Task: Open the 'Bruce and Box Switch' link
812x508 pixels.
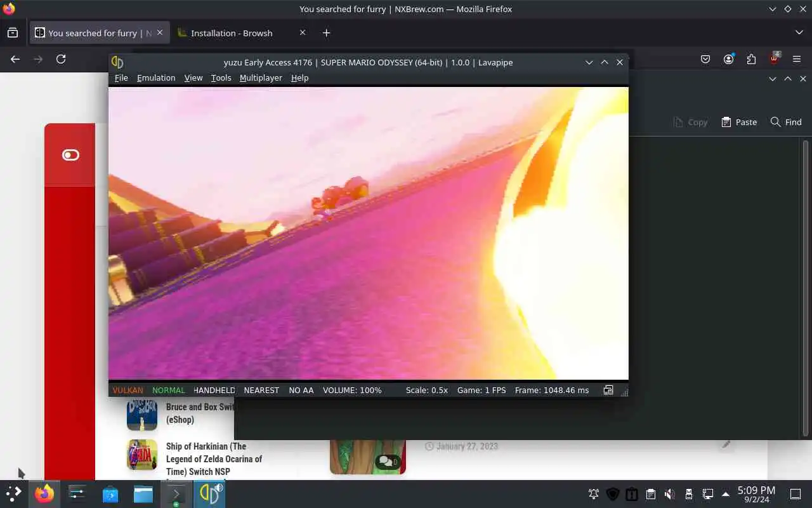Action: coord(200,413)
